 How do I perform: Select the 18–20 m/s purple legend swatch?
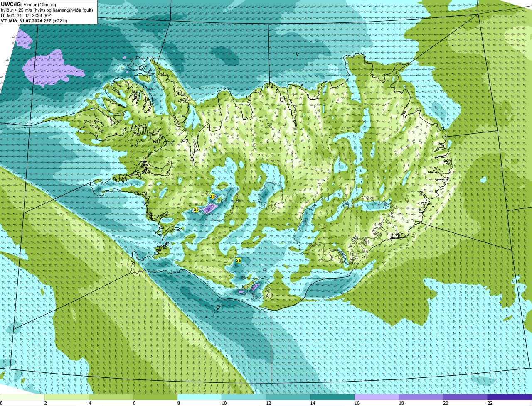click(421, 397)
